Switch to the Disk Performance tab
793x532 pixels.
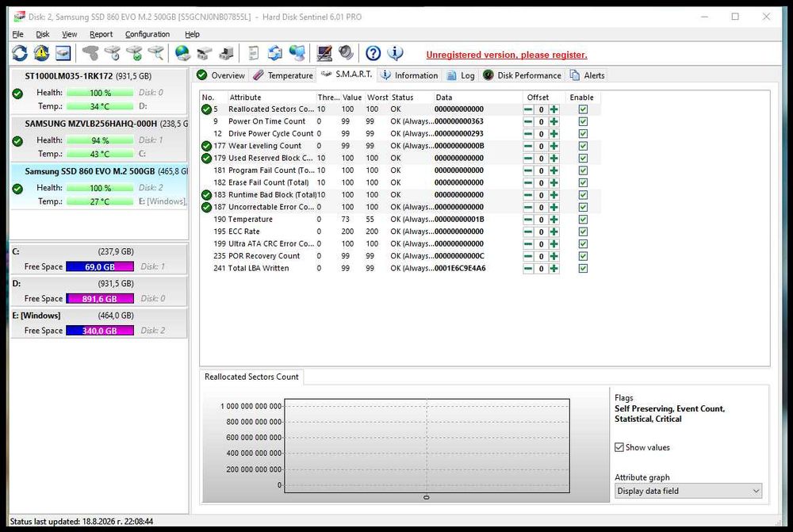point(522,75)
